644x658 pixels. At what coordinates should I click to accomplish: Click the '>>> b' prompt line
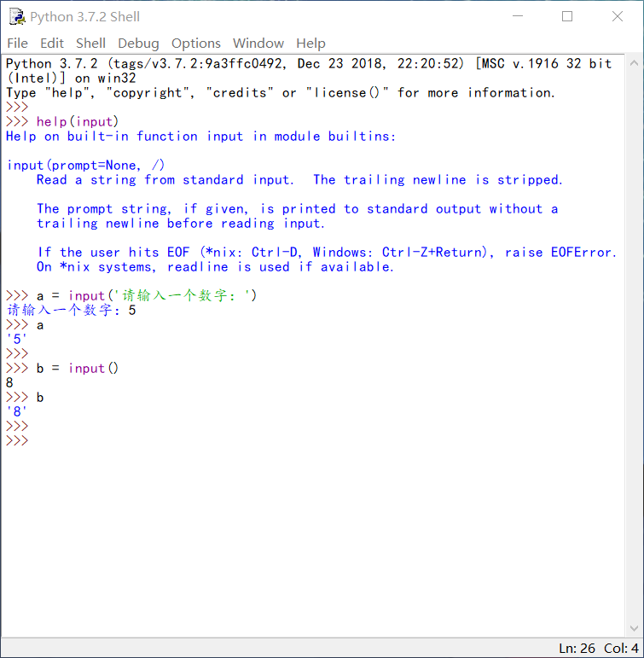[25, 398]
